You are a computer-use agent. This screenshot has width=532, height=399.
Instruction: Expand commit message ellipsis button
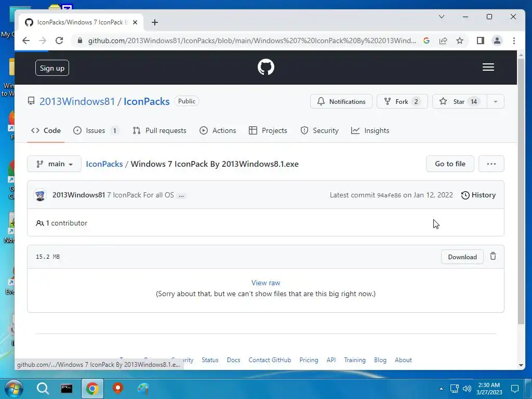click(181, 196)
